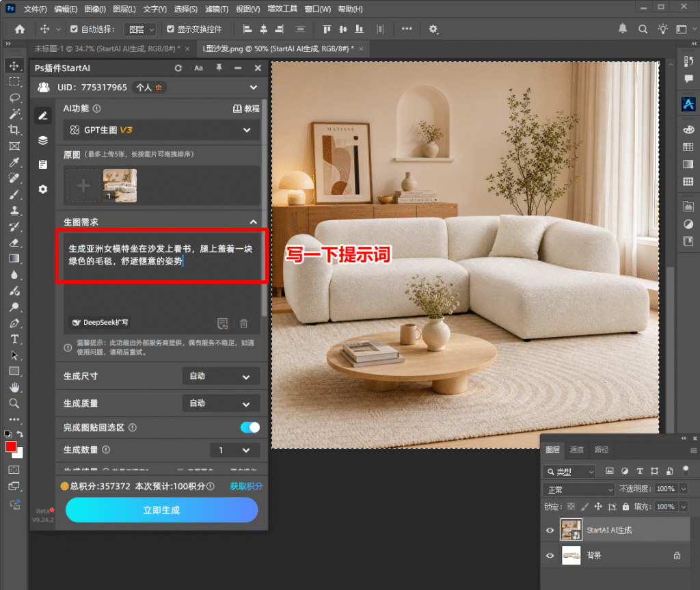Expand the UID account chevron

point(254,88)
